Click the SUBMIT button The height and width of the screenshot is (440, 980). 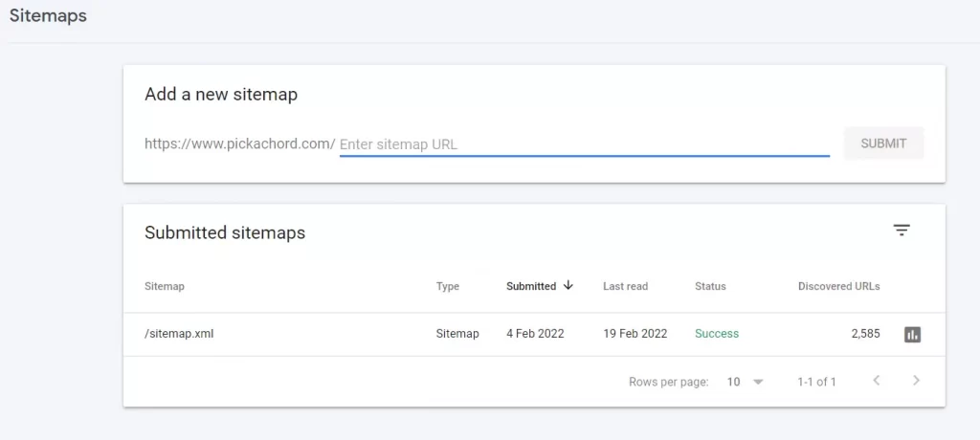(x=883, y=143)
